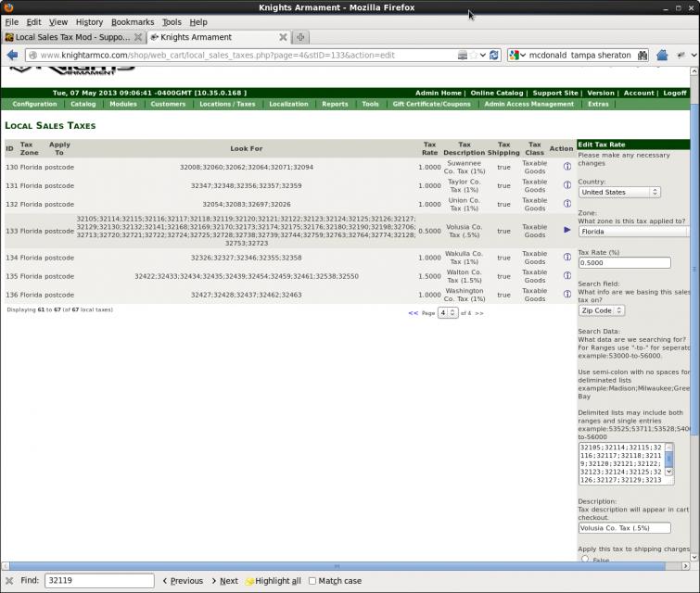The image size is (700, 593).
Task: Open Configuration admin menu
Action: pos(34,104)
